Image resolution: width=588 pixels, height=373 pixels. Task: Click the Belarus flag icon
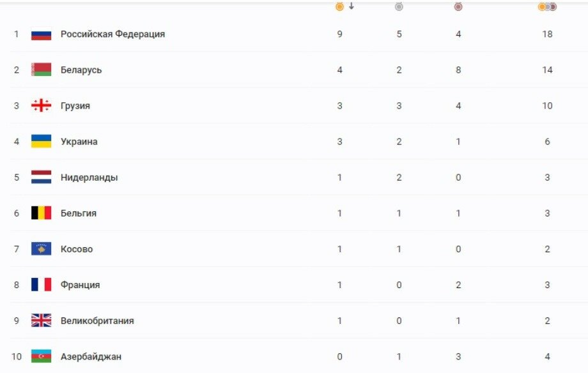(41, 70)
